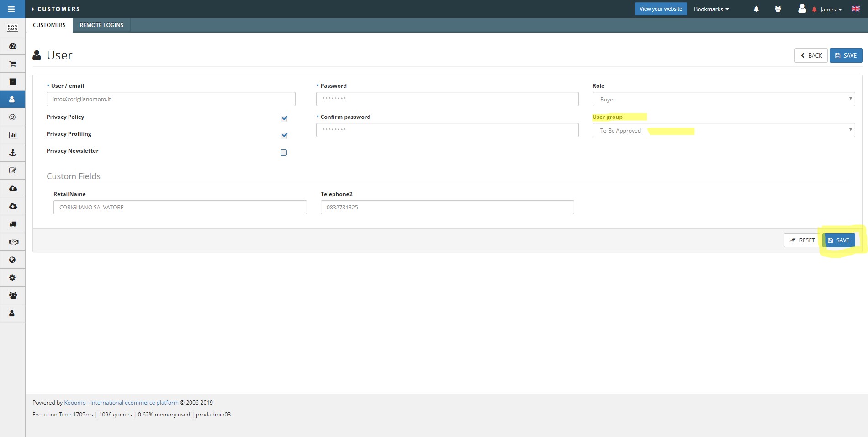Viewport: 868px width, 437px height.
Task: Expand the Bookmarks dropdown menu
Action: click(711, 9)
